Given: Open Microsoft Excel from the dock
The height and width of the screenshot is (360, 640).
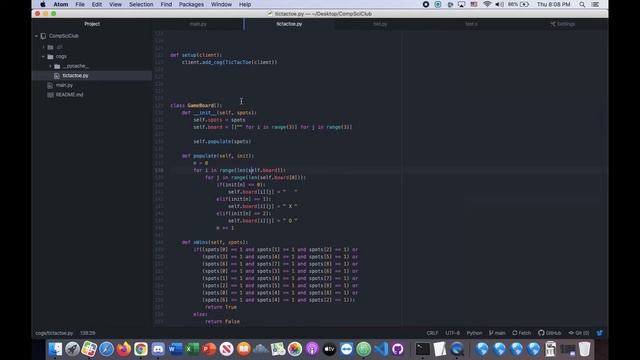Looking at the screenshot, I should coord(192,349).
